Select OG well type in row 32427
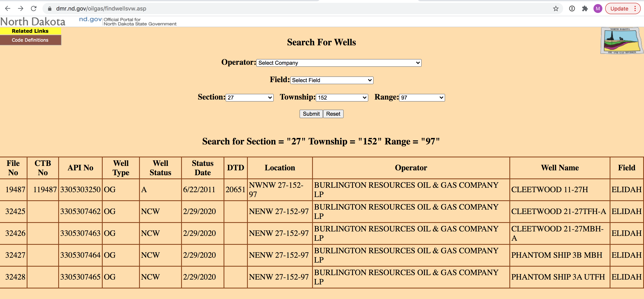Screen dimensions: 644x299 [121, 255]
